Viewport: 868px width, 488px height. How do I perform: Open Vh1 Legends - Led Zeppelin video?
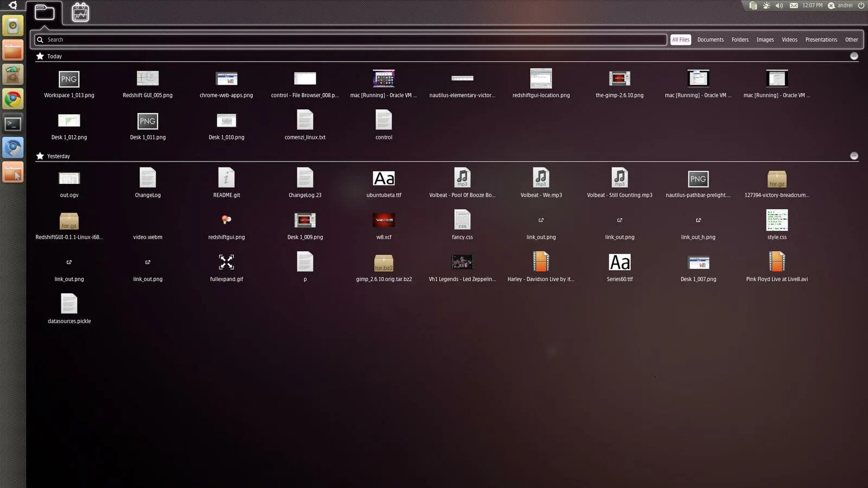[462, 268]
